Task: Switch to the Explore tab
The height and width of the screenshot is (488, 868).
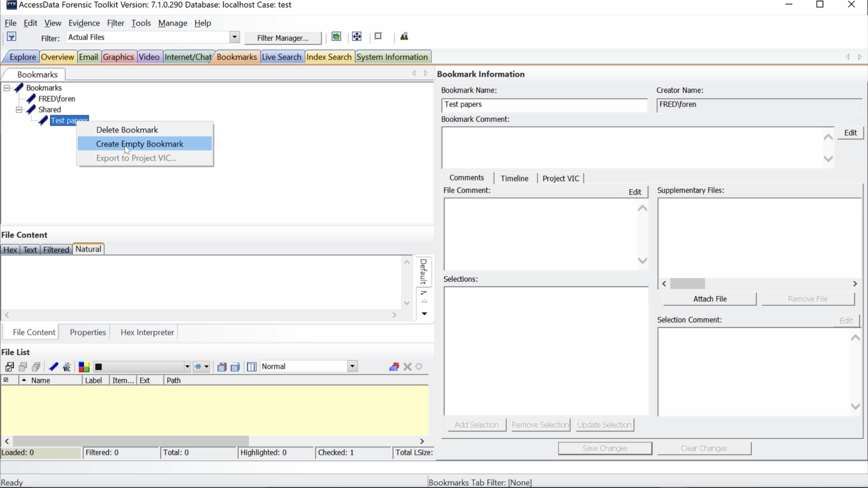Action: click(22, 57)
